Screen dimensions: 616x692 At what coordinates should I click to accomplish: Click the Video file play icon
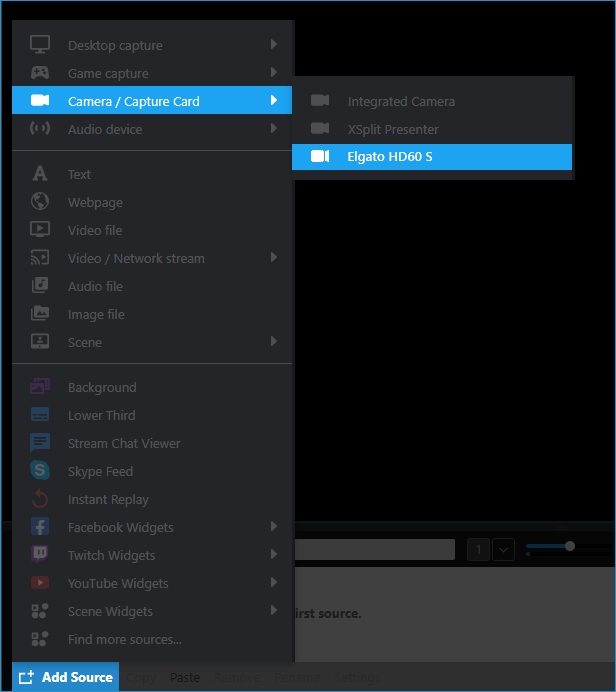tap(40, 229)
